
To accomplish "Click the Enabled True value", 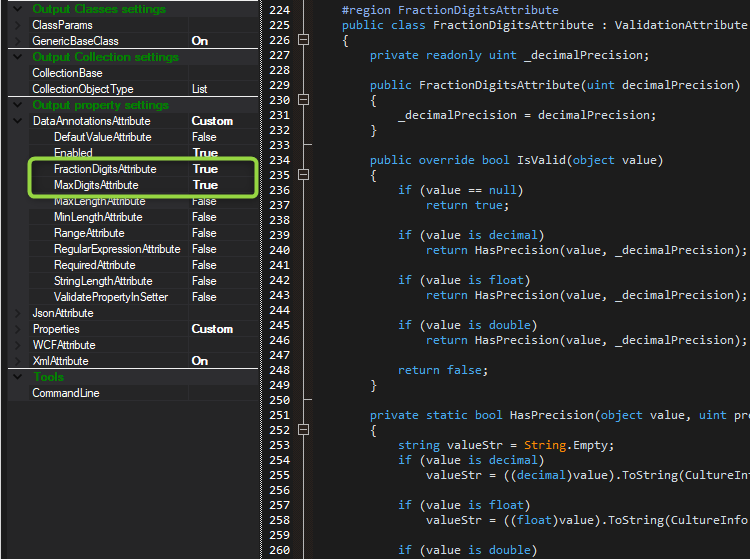I will [205, 153].
